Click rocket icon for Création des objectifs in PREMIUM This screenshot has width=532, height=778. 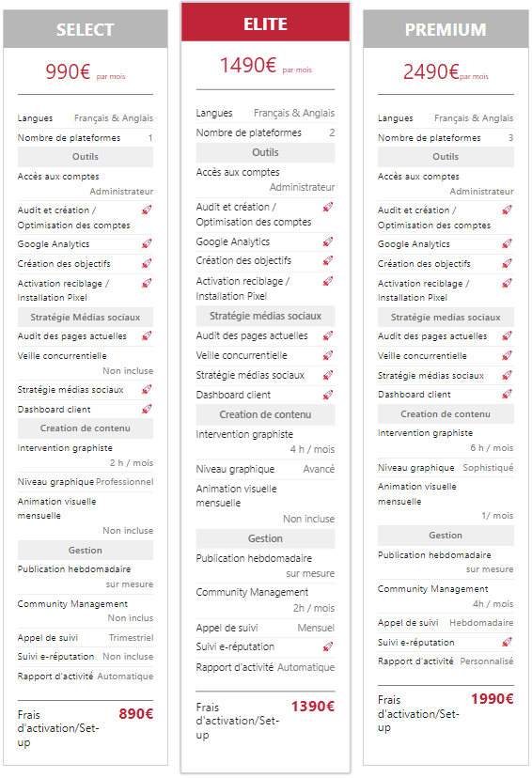(x=508, y=263)
